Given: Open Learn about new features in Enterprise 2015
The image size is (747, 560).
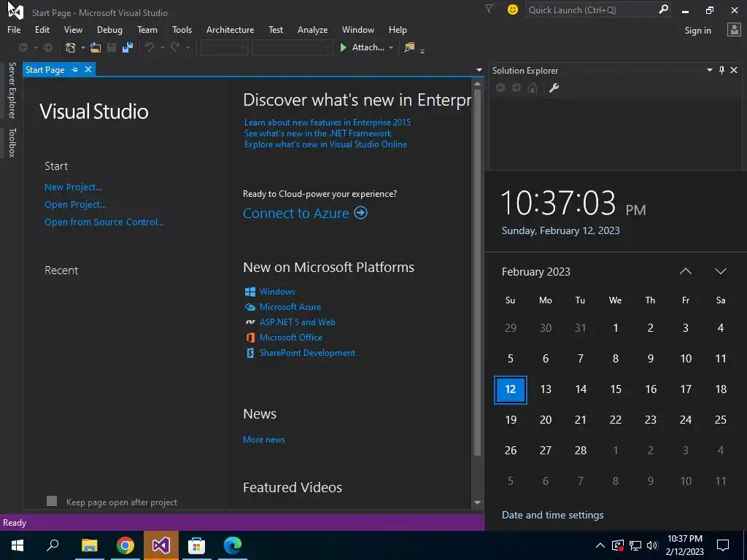Looking at the screenshot, I should pos(328,122).
